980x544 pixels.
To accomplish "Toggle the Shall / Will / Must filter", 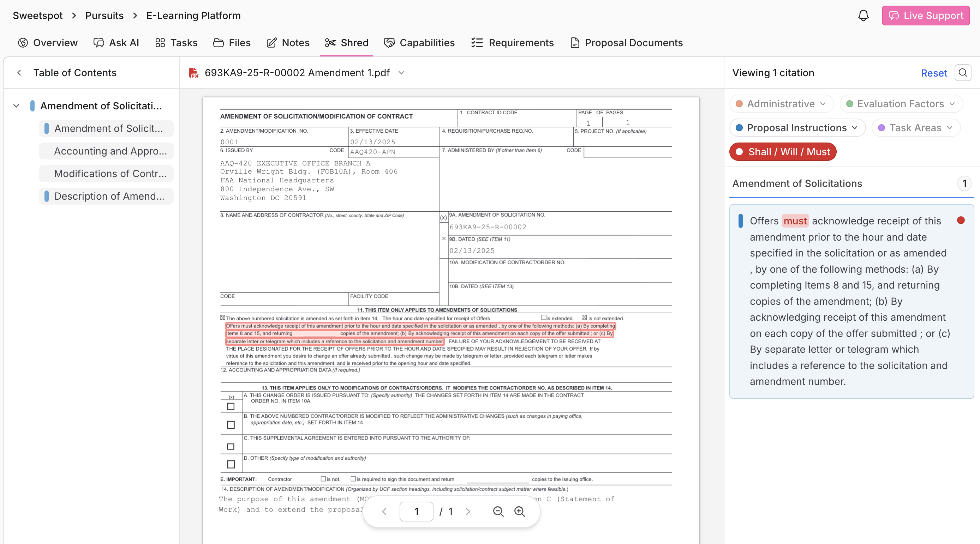I will [x=783, y=152].
